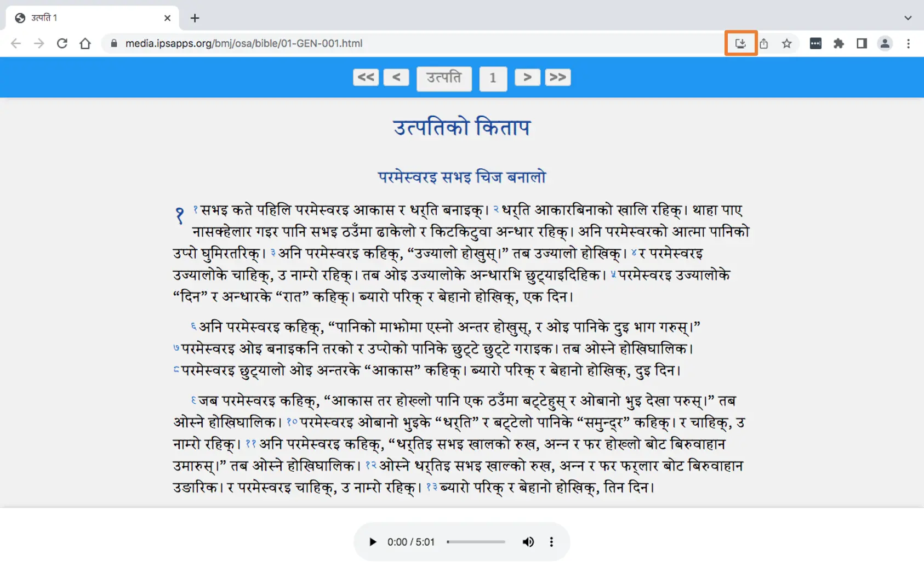Image resolution: width=924 pixels, height=578 pixels.
Task: Open the audio player more options menu
Action: 551,542
